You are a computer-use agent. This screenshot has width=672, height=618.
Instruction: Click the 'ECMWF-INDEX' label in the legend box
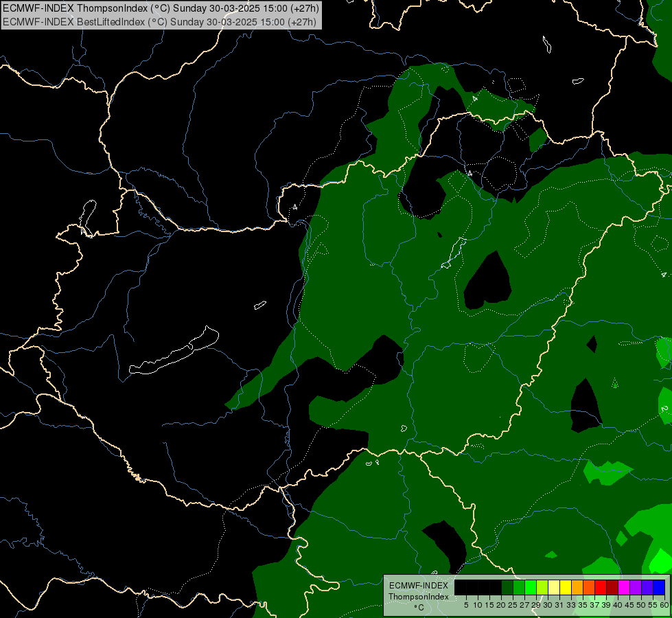(x=419, y=586)
